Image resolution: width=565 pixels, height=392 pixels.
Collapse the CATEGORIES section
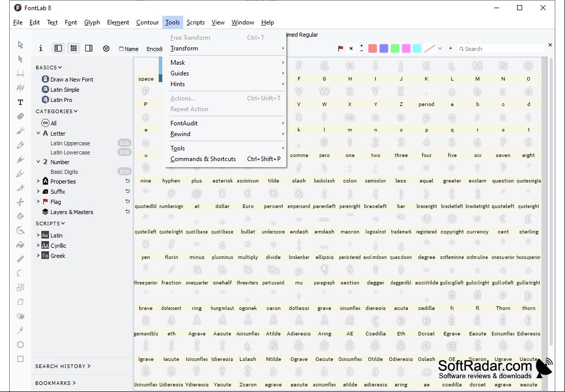76,111
